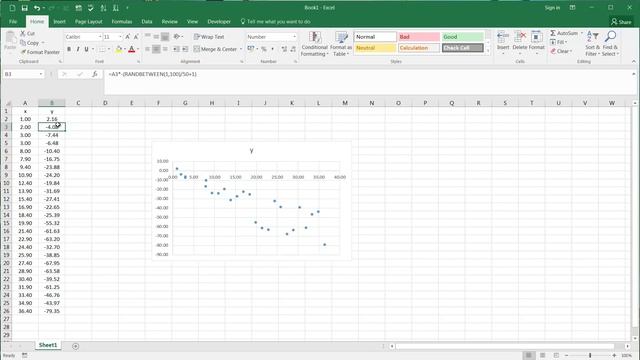Switch to Page Break Preview
640x360 pixels.
[556, 356]
